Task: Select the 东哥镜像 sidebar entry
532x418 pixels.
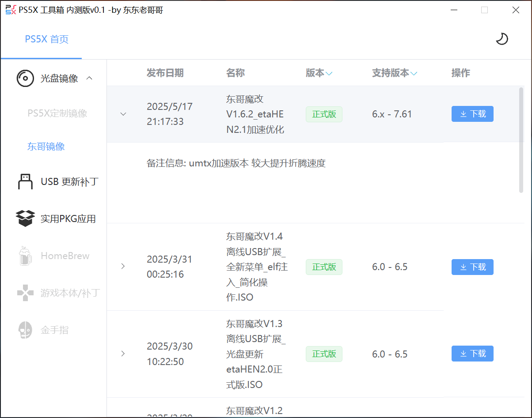Action: pyautogui.click(x=46, y=146)
